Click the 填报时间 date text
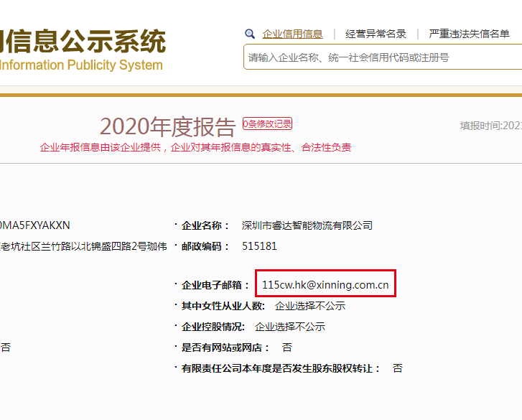The height and width of the screenshot is (420, 522). (491, 126)
